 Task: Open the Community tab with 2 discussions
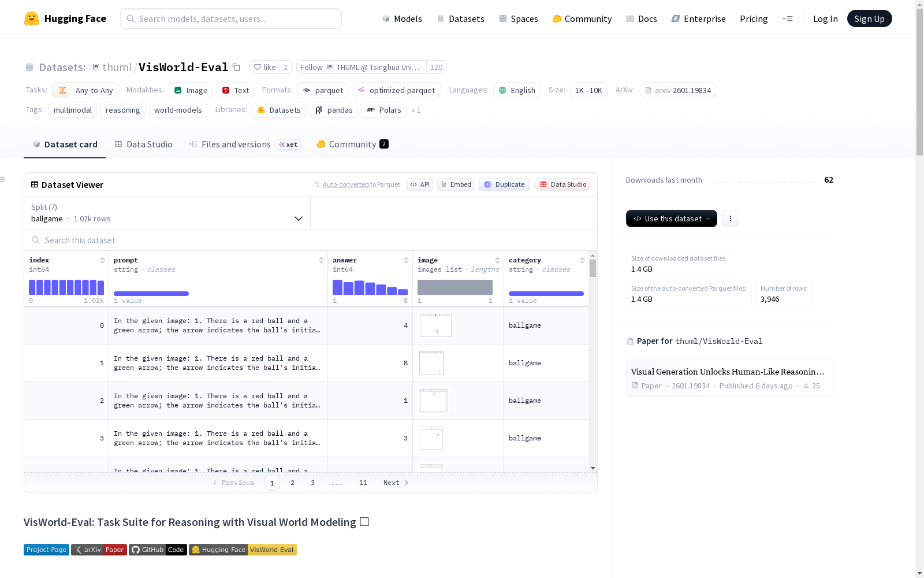[x=352, y=144]
